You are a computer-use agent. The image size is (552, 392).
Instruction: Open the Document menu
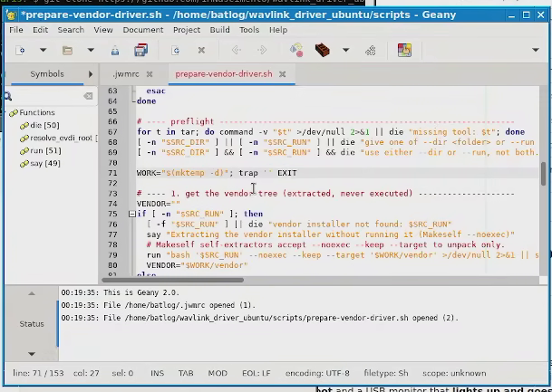pos(143,30)
